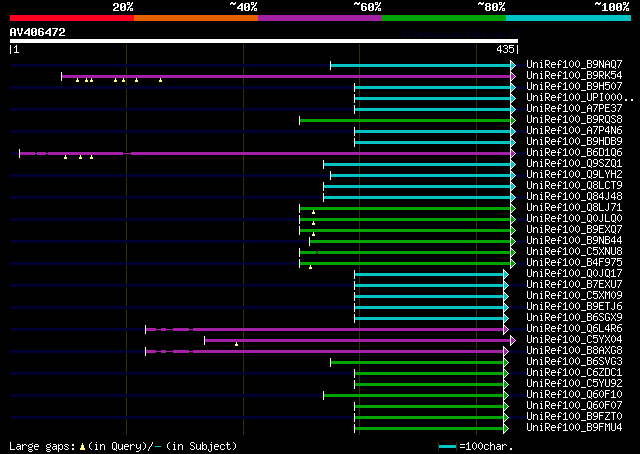Screen dimensions: 640x454
Task: Click the orange ~40% legend segment
Action: [196, 18]
